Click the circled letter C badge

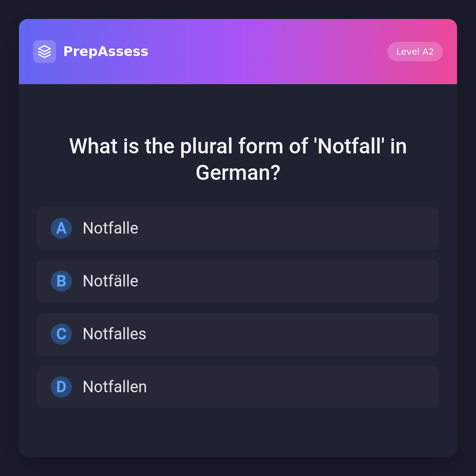61,334
